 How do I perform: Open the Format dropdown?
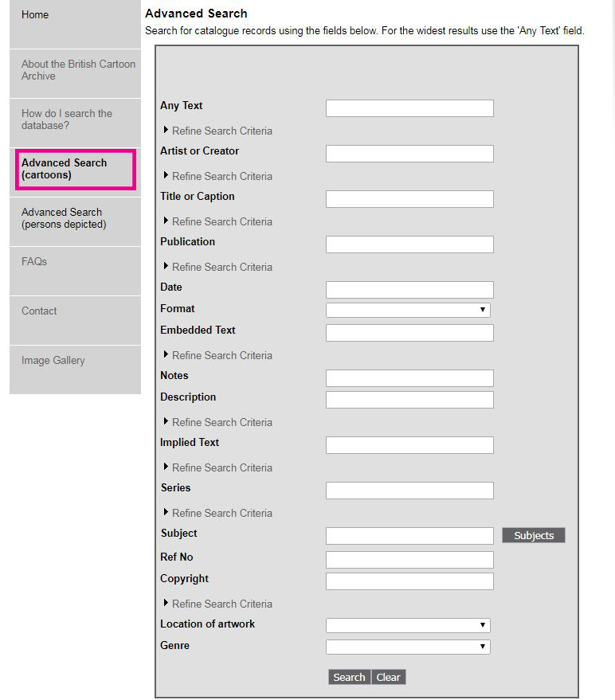pyautogui.click(x=408, y=310)
